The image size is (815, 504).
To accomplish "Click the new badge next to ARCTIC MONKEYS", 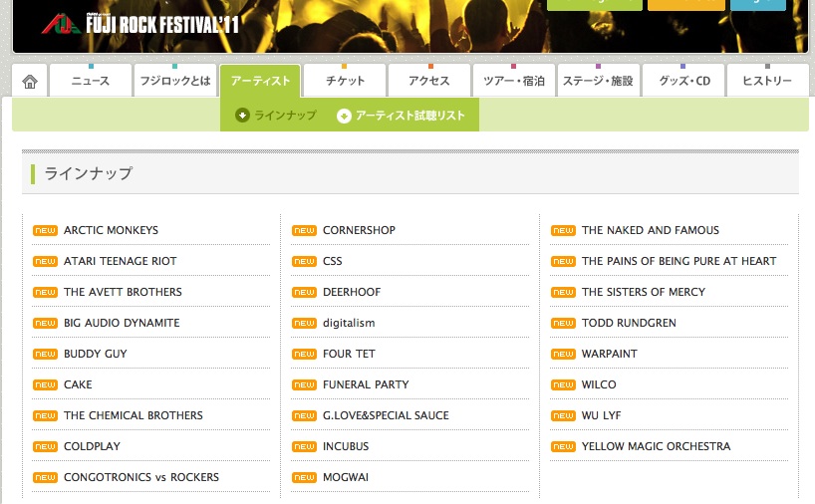I will pos(45,230).
